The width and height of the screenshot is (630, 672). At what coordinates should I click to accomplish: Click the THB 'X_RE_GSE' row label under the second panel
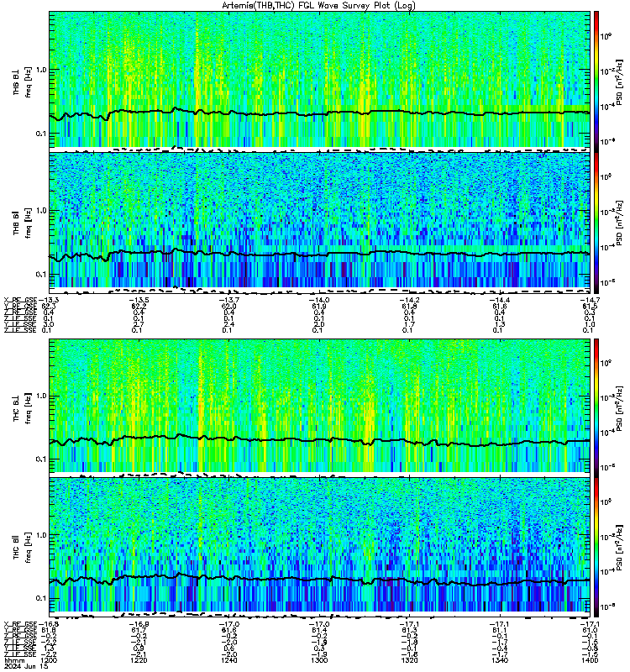click(x=20, y=301)
